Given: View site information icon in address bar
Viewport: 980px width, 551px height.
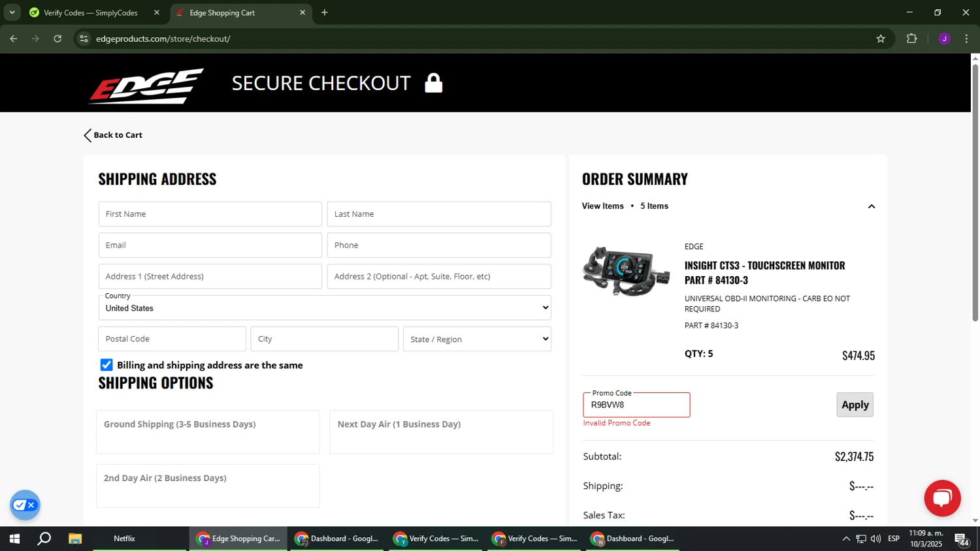Looking at the screenshot, I should [84, 39].
